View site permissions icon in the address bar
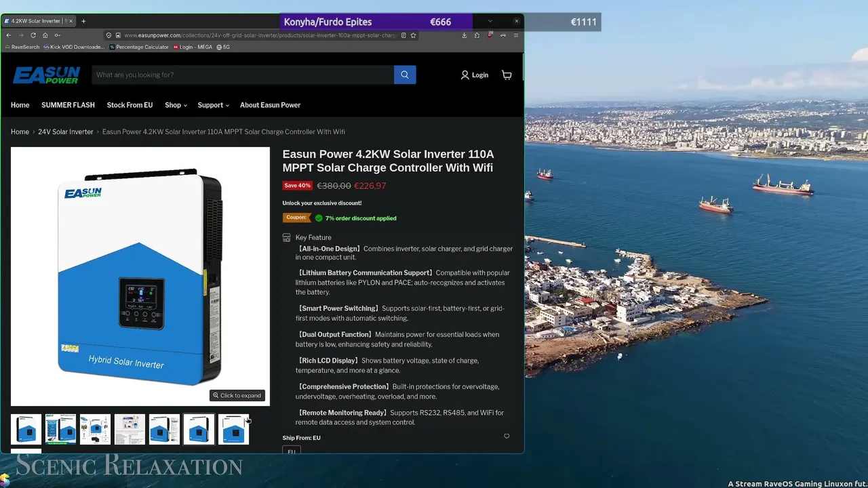Viewport: 868px width, 488px height. pos(117,35)
